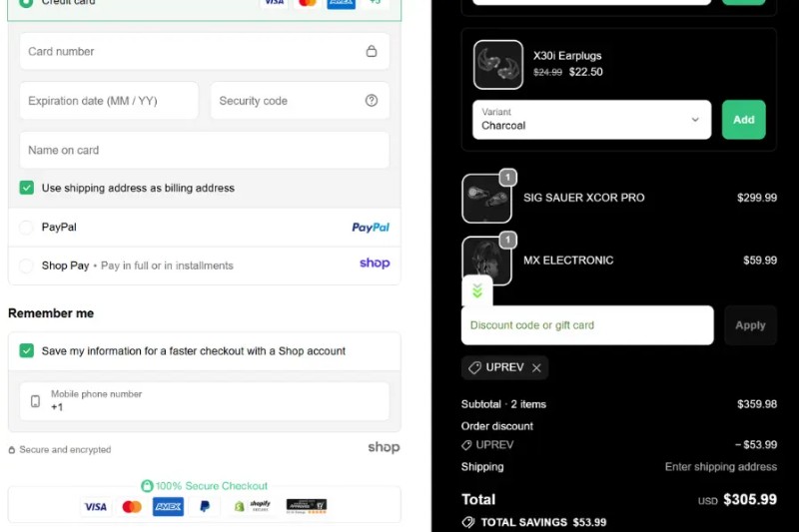The image size is (799, 532).
Task: Uncheck Use shipping address as billing address
Action: tap(27, 188)
